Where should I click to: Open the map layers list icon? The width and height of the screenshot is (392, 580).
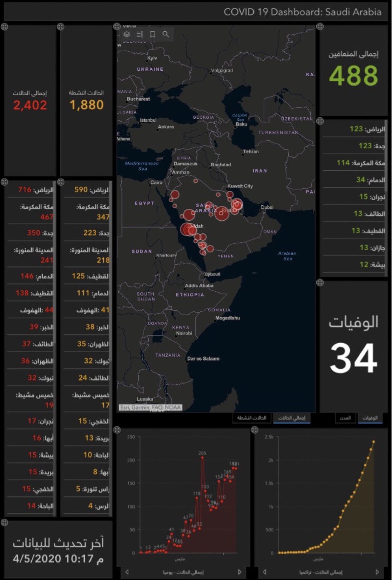(x=127, y=34)
